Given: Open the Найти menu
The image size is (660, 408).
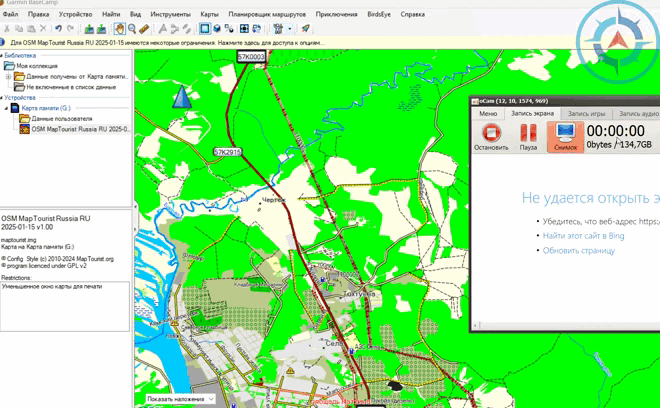Looking at the screenshot, I should tap(111, 14).
